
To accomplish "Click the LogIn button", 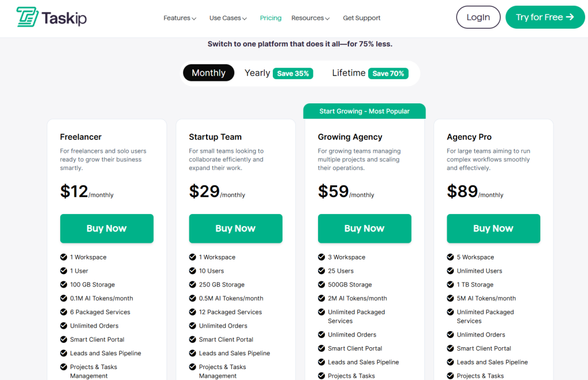I will point(478,17).
